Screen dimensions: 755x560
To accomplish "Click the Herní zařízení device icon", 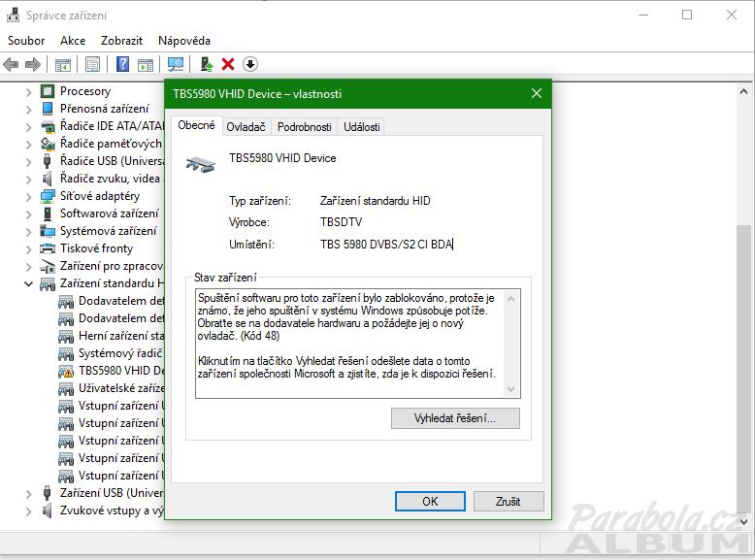I will point(66,336).
